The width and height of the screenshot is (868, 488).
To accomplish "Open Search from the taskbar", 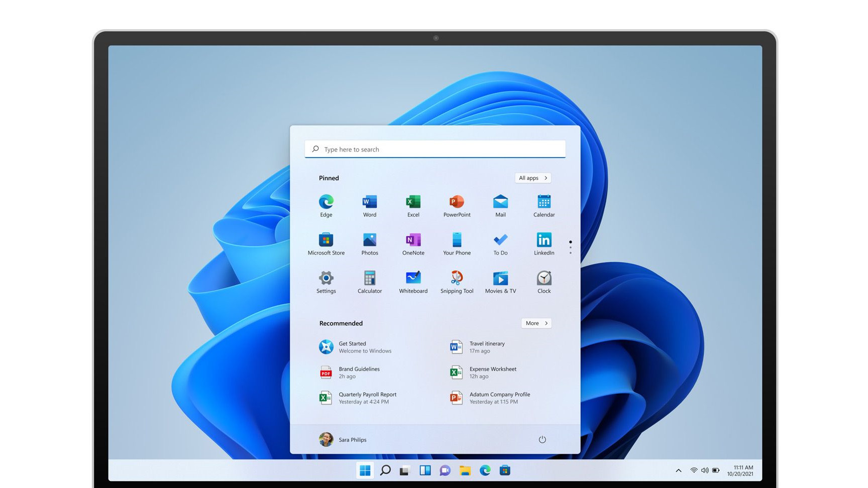I will tap(385, 470).
